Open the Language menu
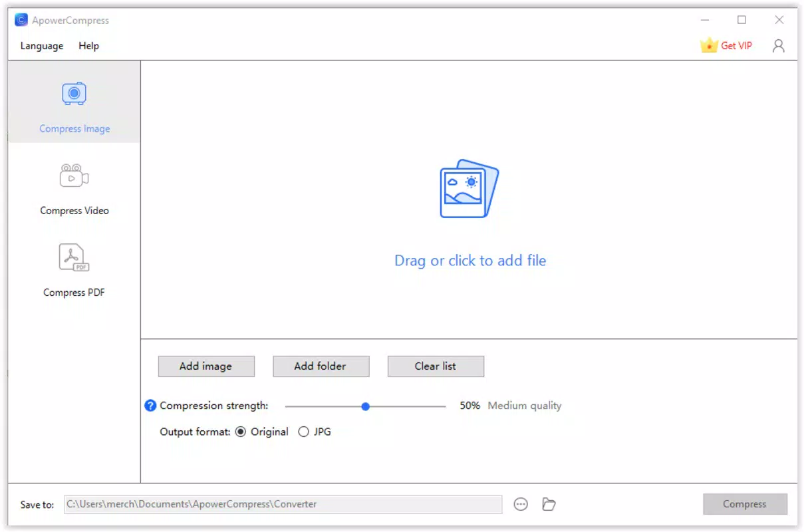The width and height of the screenshot is (804, 532). (42, 46)
